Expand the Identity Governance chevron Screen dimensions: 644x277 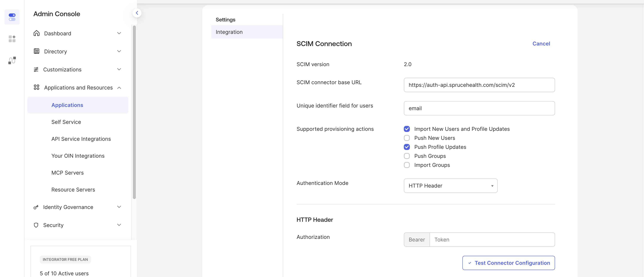coord(119,207)
